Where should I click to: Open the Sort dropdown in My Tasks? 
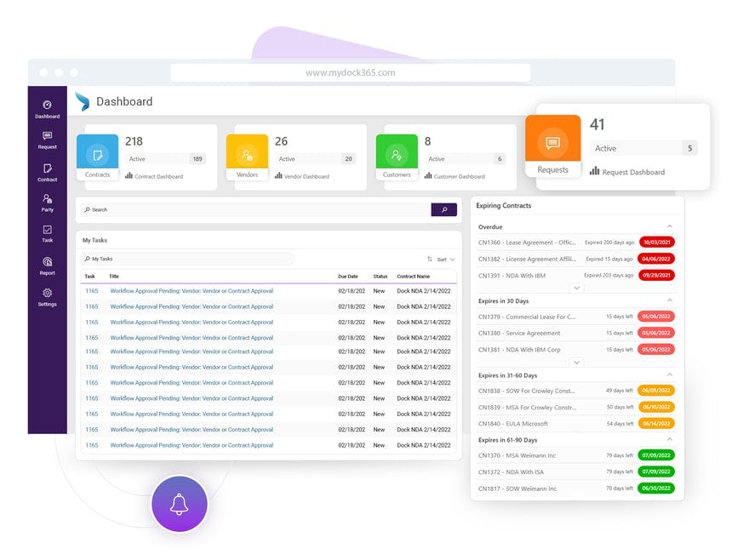pyautogui.click(x=443, y=259)
